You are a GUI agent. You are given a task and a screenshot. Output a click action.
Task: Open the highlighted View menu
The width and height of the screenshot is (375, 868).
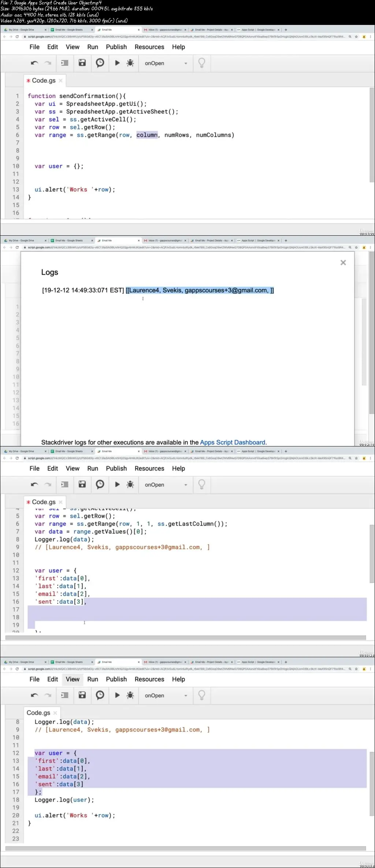coord(73,679)
